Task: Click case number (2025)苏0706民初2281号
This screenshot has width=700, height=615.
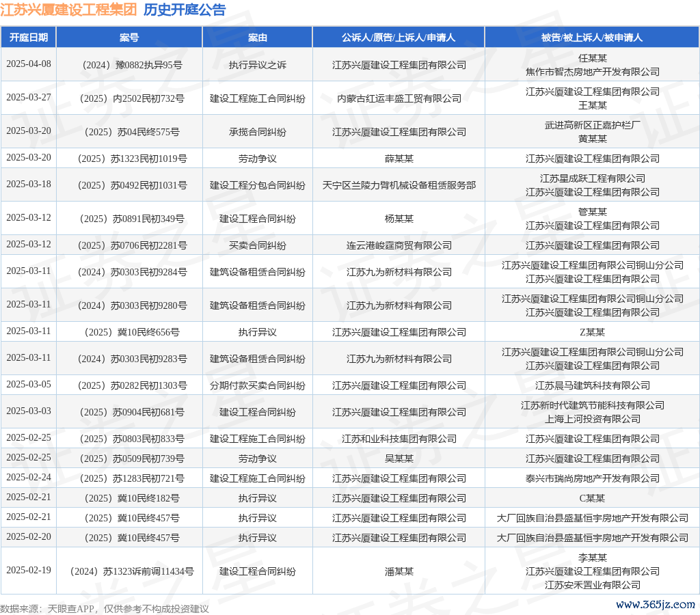Action: 133,245
